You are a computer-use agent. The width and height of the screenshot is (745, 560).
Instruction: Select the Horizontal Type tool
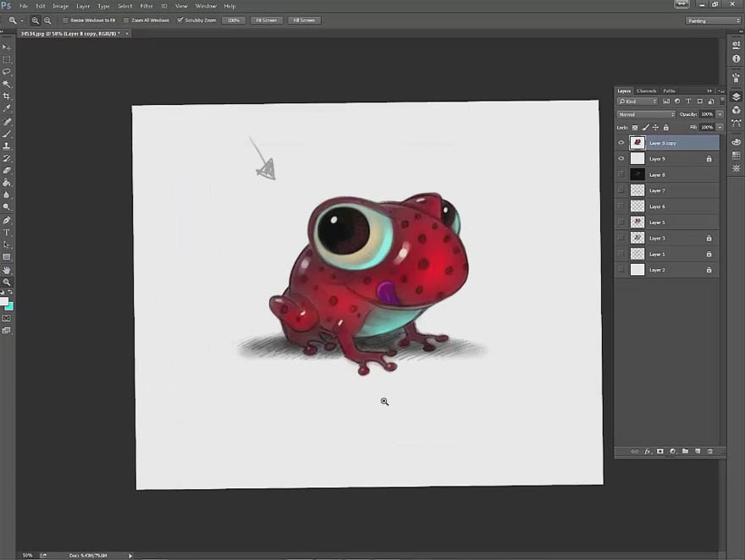6,233
